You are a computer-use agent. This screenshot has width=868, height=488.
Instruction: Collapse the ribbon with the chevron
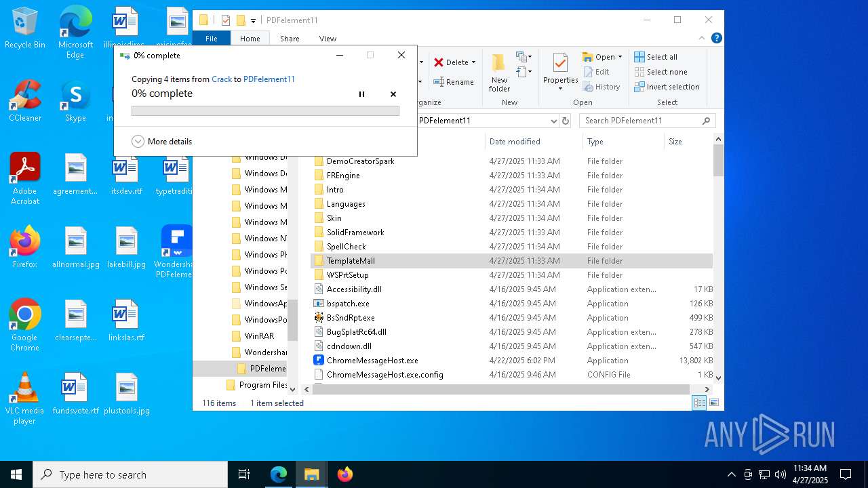(x=703, y=39)
